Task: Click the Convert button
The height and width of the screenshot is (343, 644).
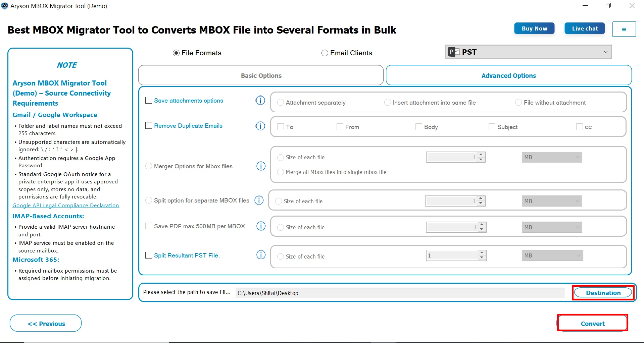Action: pos(592,324)
